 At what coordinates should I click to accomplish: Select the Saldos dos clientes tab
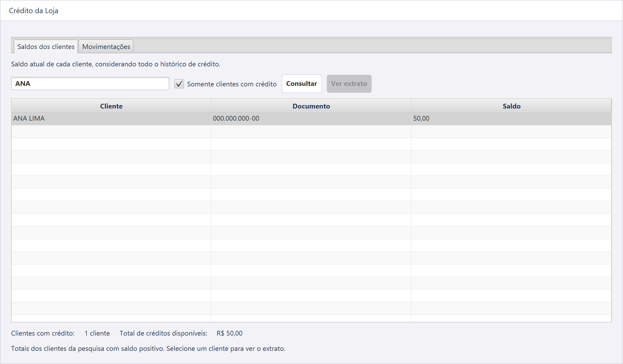pos(46,47)
